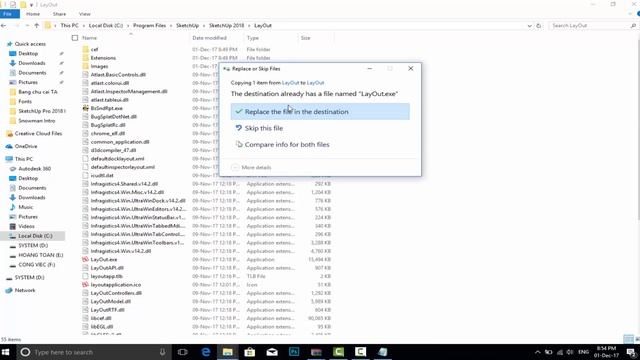
Task: Select SketchUp 2018 in breadcrumb path
Action: pos(227,25)
